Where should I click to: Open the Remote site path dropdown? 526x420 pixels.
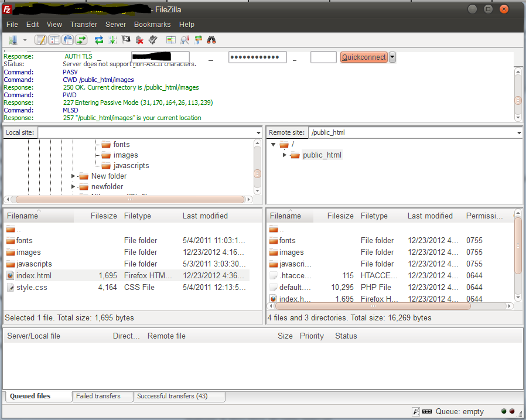pos(519,133)
